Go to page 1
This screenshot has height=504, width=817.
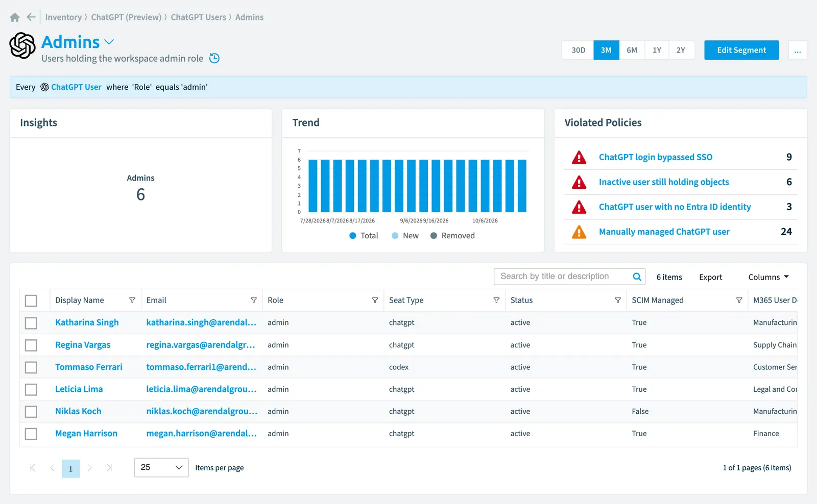pyautogui.click(x=71, y=468)
